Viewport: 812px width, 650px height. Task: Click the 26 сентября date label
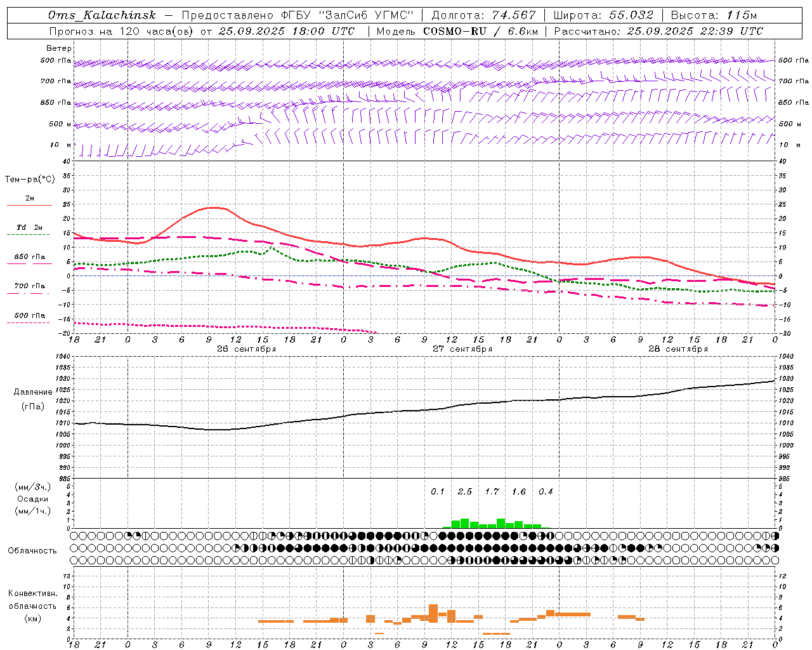point(246,349)
